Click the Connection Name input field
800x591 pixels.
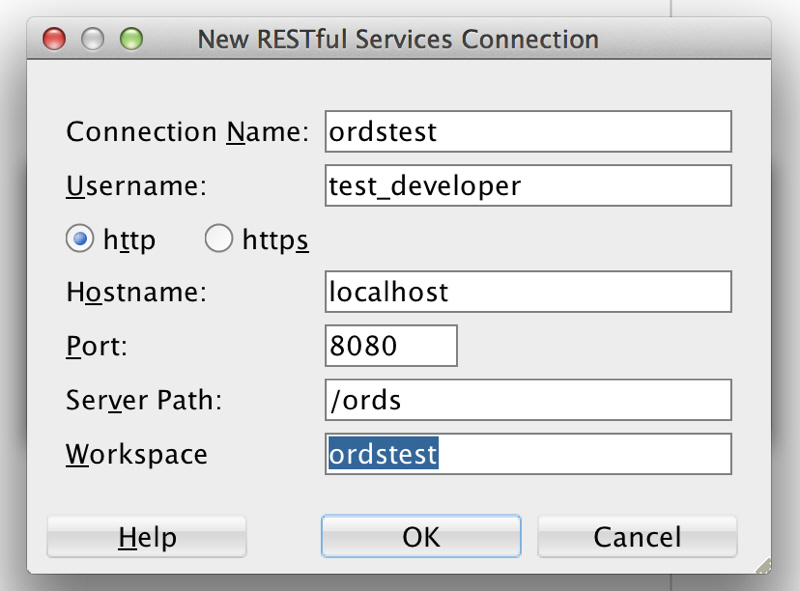click(x=528, y=132)
